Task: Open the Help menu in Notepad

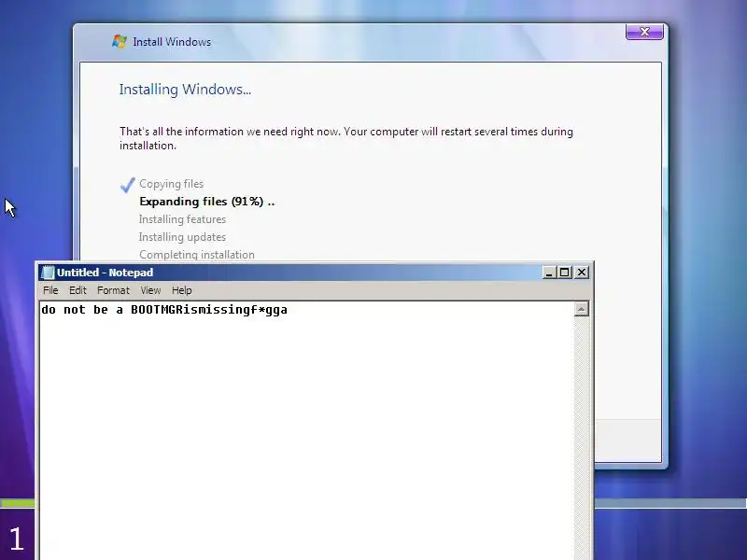Action: tap(182, 290)
